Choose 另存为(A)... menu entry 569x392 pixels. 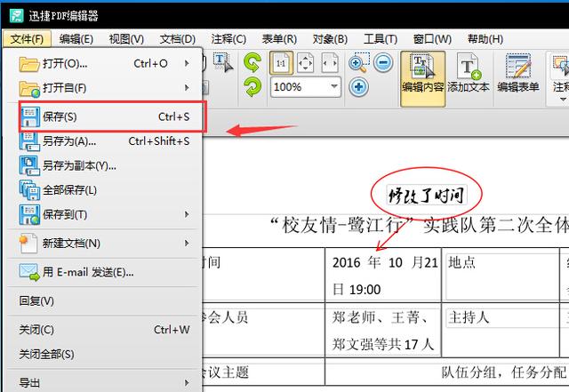[x=104, y=140]
